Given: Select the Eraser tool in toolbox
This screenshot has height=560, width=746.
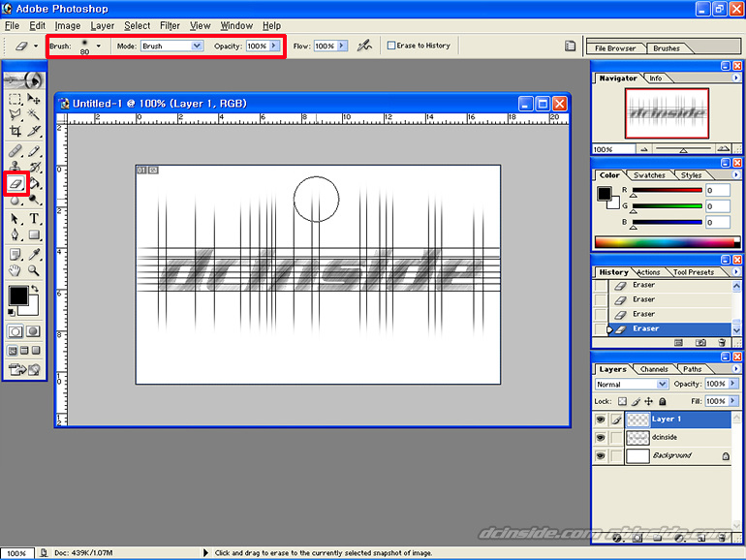Looking at the screenshot, I should coord(16,184).
